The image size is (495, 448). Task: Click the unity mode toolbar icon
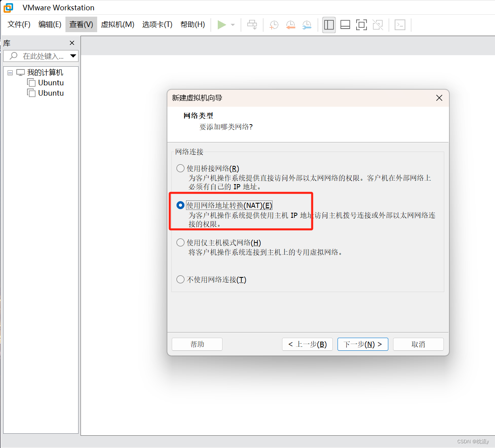(x=378, y=25)
